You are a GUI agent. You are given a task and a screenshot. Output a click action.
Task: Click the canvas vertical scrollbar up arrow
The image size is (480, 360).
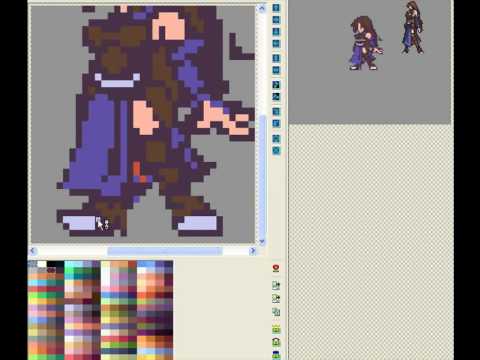(x=262, y=8)
